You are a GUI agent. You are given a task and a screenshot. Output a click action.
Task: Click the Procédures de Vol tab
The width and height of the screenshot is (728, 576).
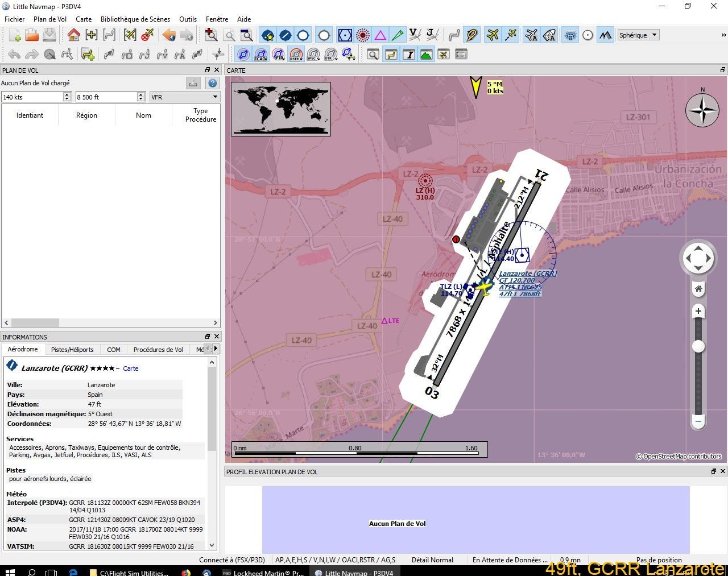click(158, 350)
